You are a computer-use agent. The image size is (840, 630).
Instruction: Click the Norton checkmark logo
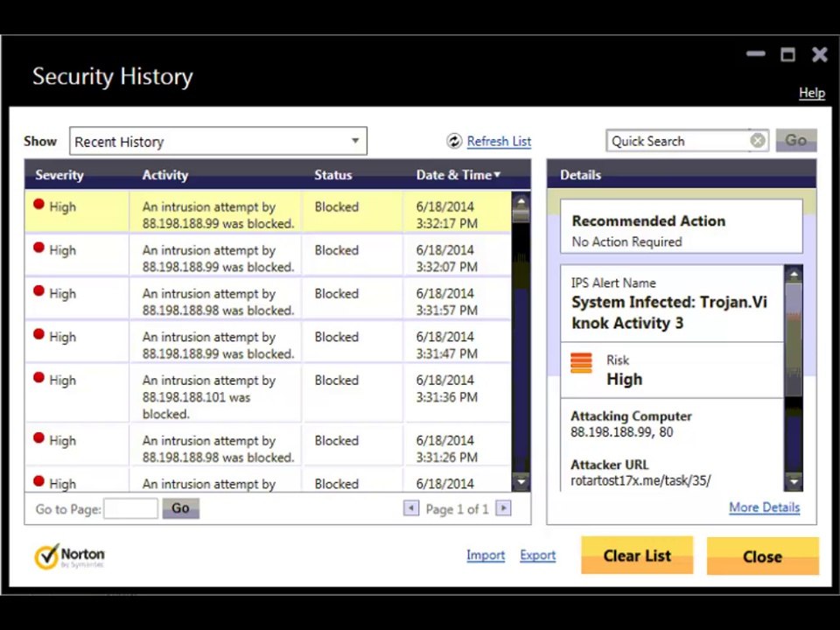tap(46, 556)
